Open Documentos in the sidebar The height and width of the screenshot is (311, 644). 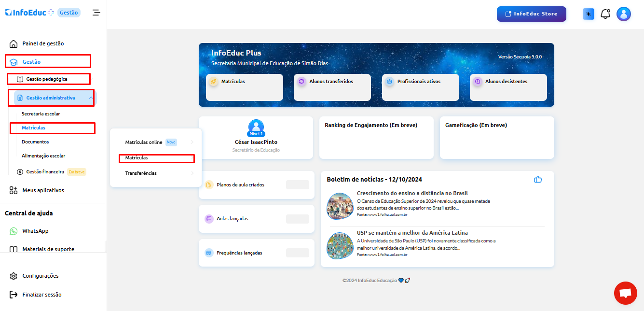click(35, 142)
